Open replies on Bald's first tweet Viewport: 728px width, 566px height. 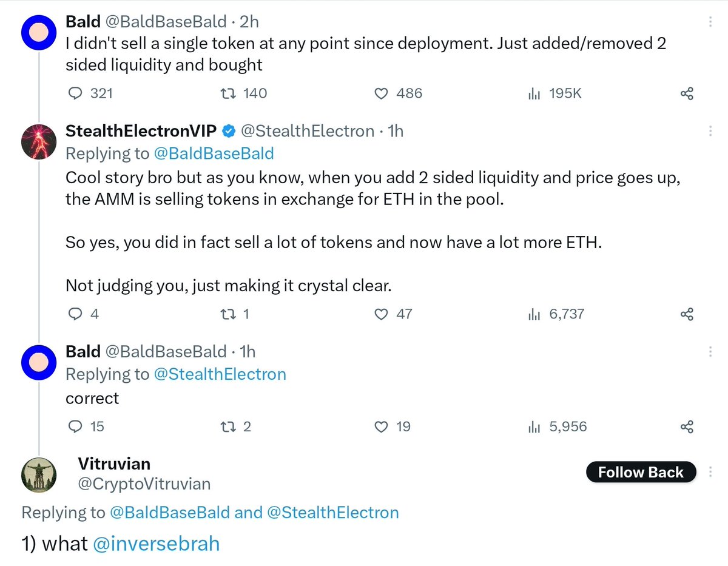tap(90, 93)
